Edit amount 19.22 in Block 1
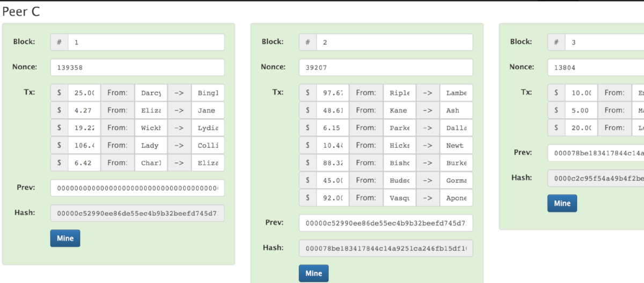The image size is (644, 283). [84, 128]
